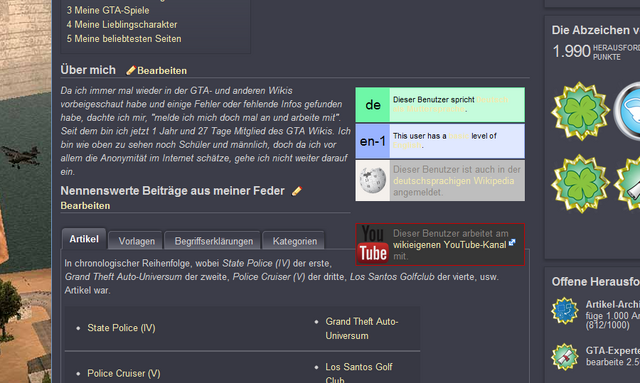Click Bearbeiten next to Über mich
Screen dimensions: 640x383
[x=162, y=71]
